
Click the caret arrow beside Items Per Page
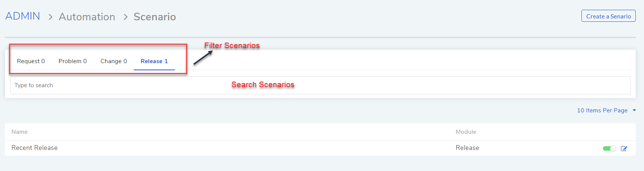pyautogui.click(x=634, y=110)
